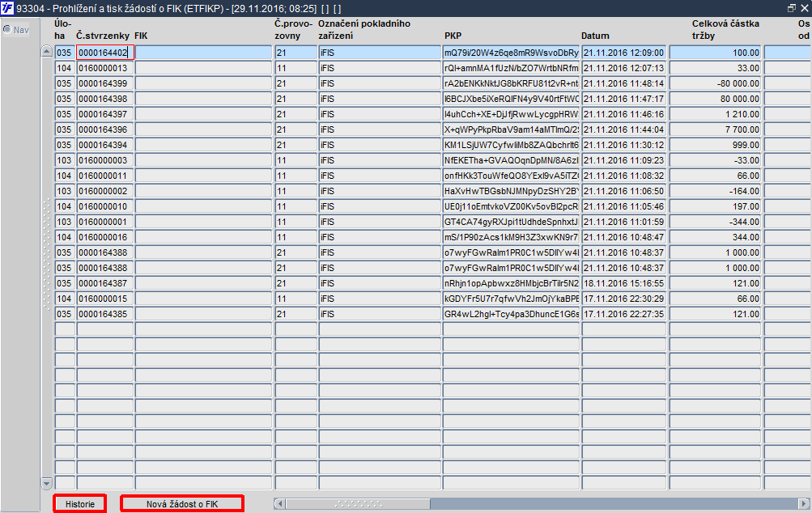This screenshot has height=513, width=812.
Task: Click empty FIK field of first row
Action: (203, 53)
